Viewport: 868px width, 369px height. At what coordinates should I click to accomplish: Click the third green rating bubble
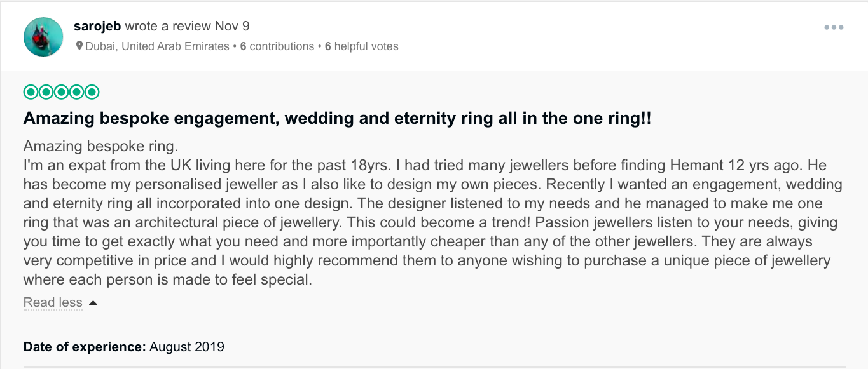point(62,93)
